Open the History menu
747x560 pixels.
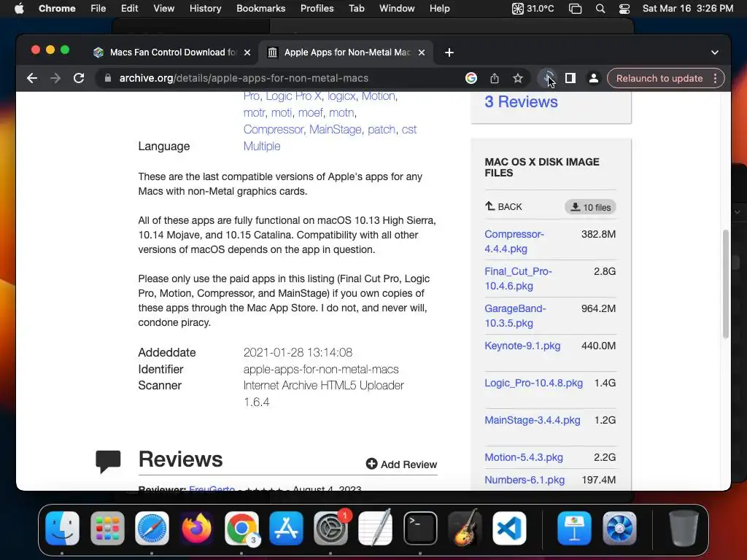(205, 8)
